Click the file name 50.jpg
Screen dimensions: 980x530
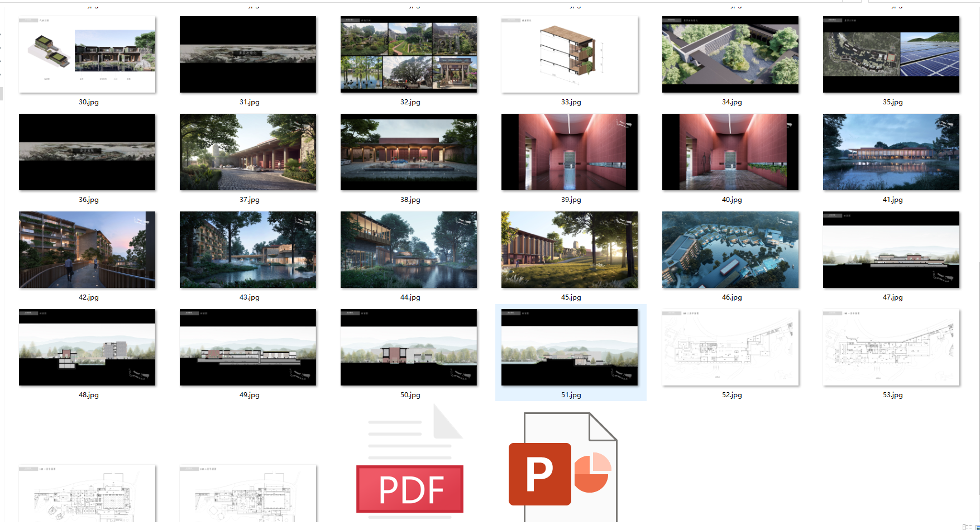pyautogui.click(x=410, y=395)
